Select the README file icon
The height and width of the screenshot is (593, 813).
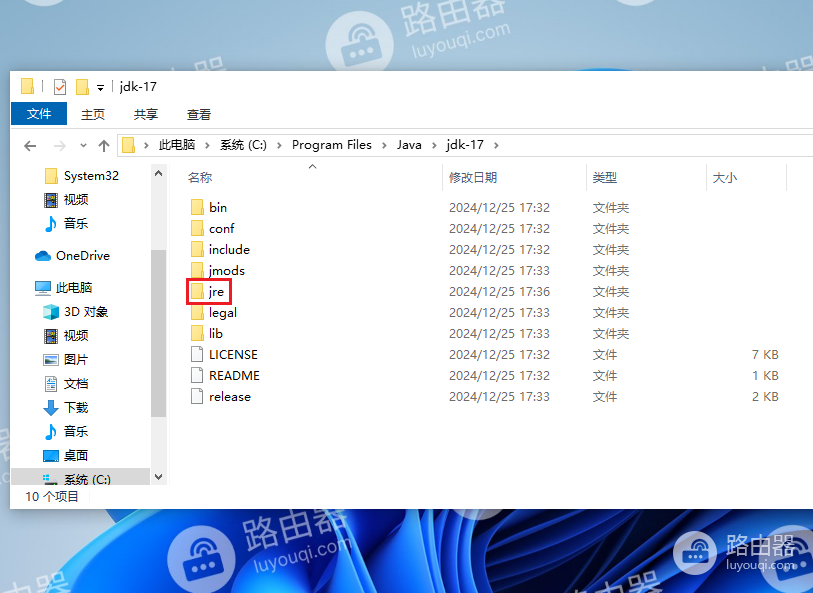coord(197,375)
